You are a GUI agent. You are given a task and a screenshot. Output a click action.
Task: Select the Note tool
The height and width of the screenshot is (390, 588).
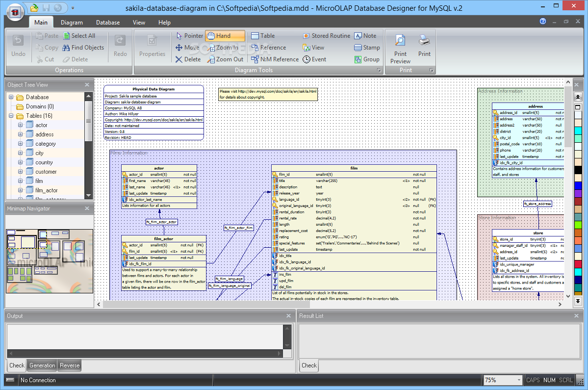coord(365,36)
